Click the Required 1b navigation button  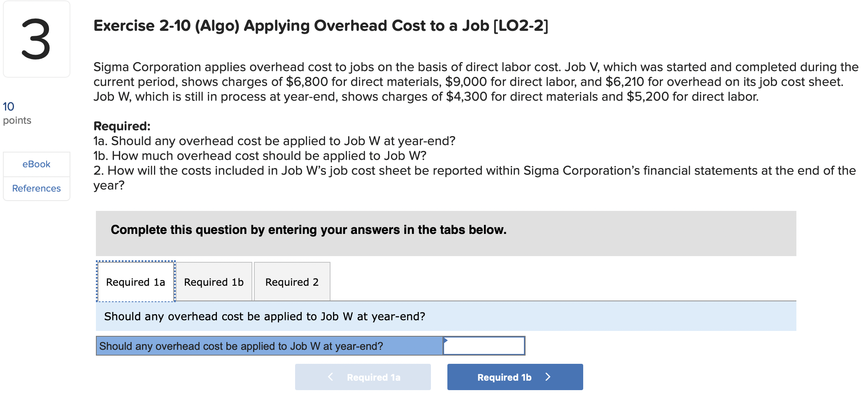(x=514, y=377)
